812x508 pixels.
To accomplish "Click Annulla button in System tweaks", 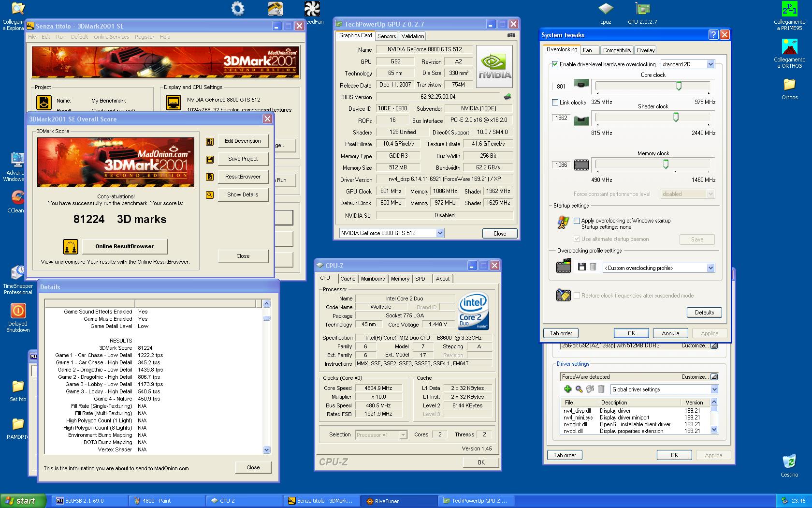I will pyautogui.click(x=670, y=333).
